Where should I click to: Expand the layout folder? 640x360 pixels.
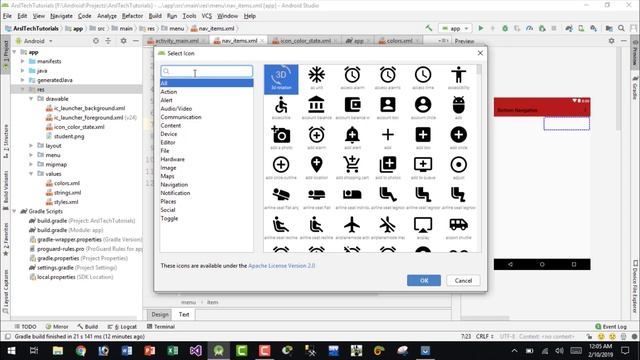coord(31,145)
